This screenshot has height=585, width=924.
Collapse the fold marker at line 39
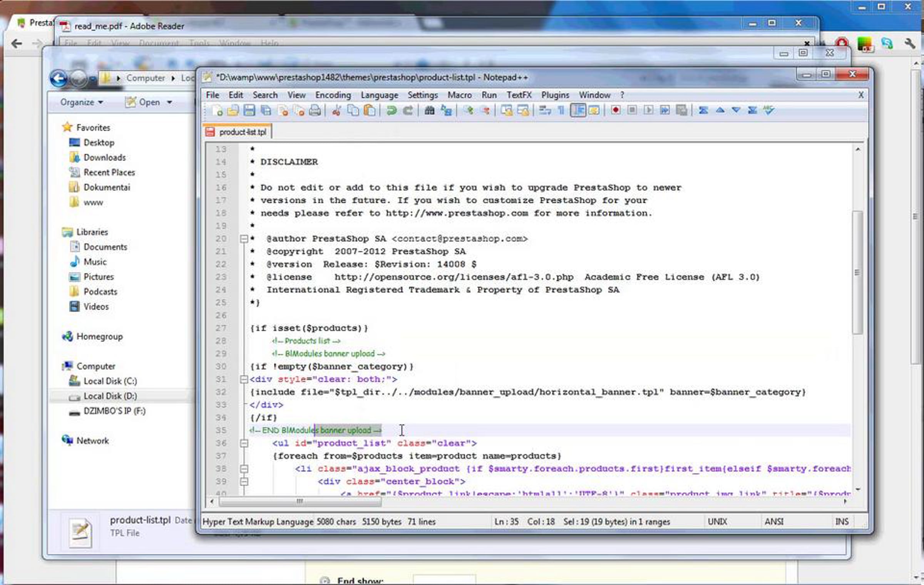pyautogui.click(x=244, y=481)
